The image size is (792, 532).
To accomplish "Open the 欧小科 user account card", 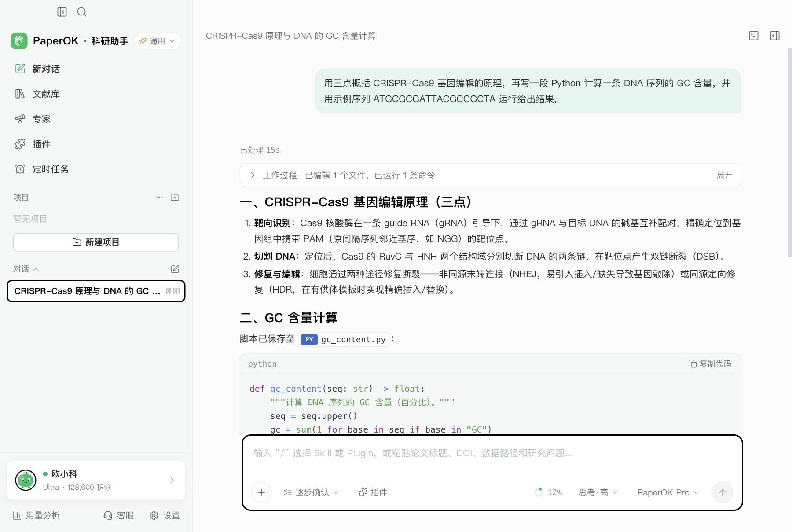I will click(96, 480).
